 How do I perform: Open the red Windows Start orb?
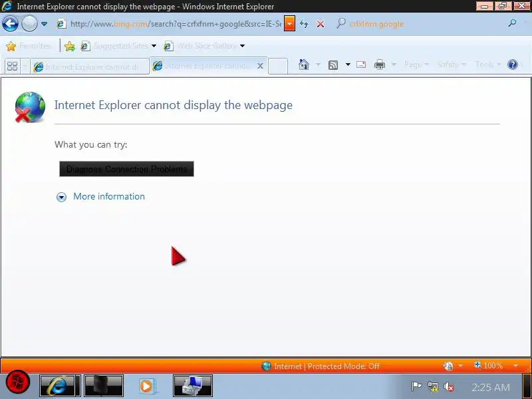coord(18,383)
